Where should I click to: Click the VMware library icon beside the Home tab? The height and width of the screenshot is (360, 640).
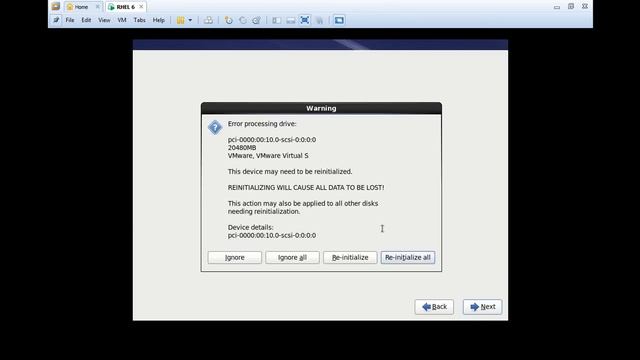click(56, 7)
